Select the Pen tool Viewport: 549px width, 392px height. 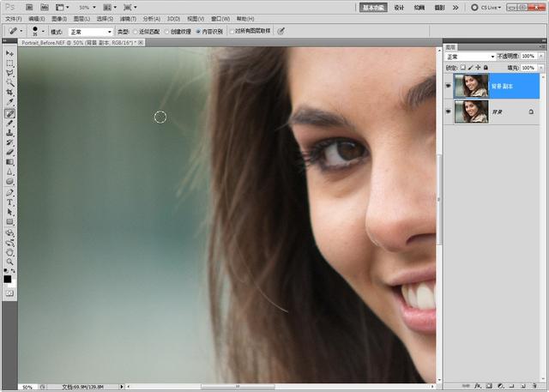(9, 193)
